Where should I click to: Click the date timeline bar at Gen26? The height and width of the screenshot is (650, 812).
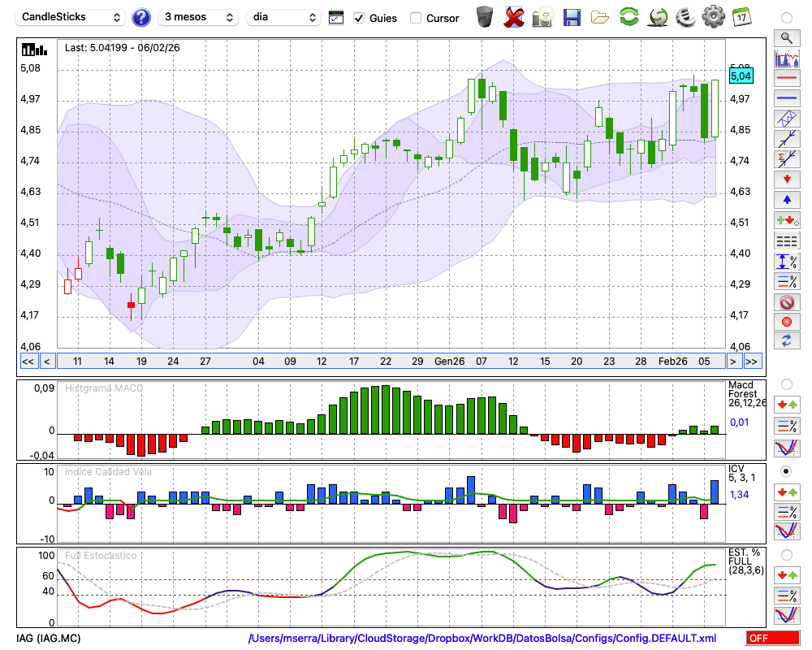450,362
